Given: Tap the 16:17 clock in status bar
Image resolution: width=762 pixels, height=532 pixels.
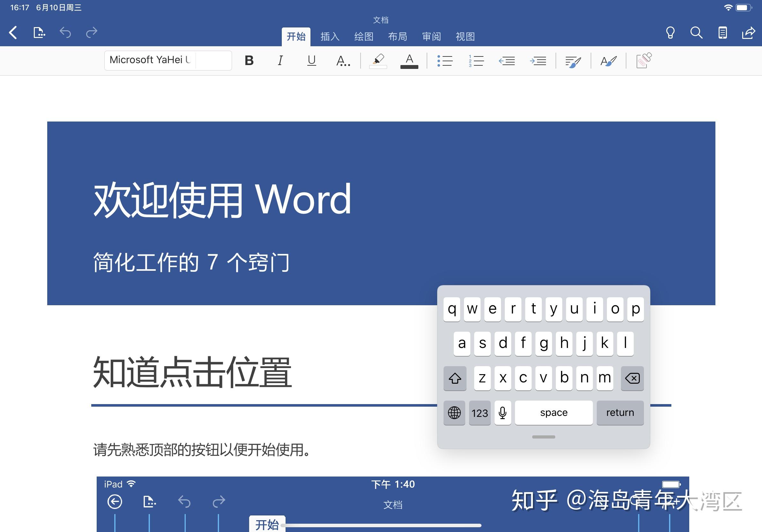Looking at the screenshot, I should tap(20, 7).
